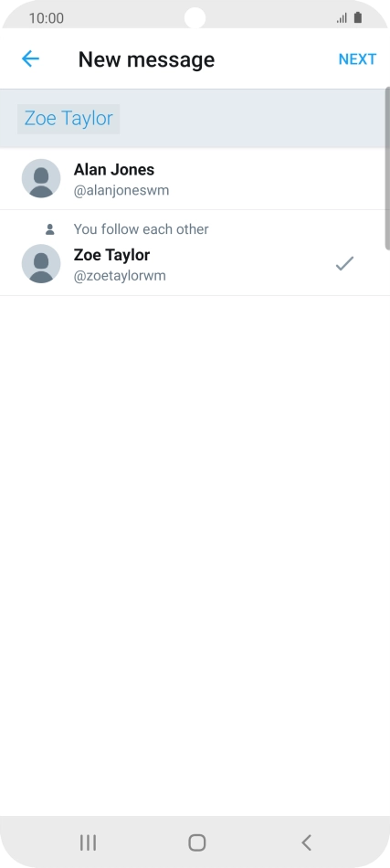Tap the mutual follow person icon
This screenshot has width=390, height=868.
(50, 228)
